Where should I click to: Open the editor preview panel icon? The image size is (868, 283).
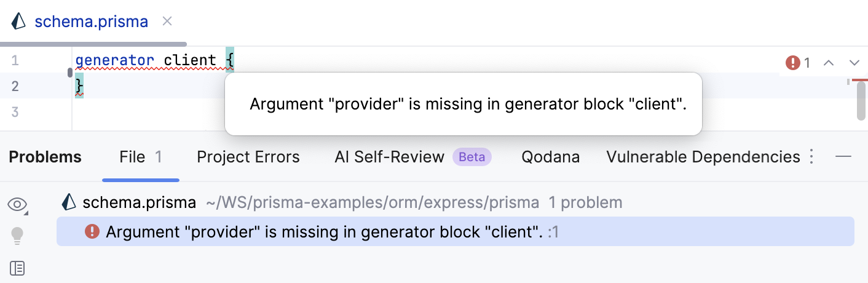(17, 268)
